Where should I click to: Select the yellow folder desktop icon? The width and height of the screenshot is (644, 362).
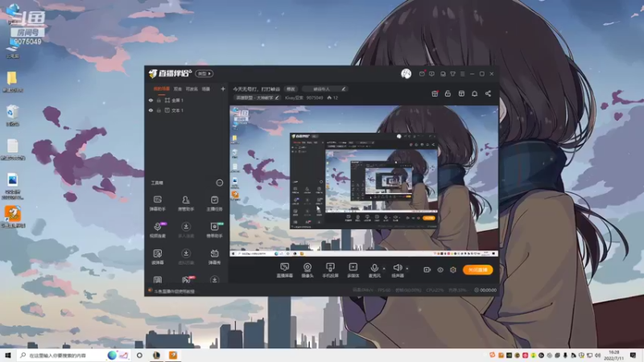tap(12, 82)
